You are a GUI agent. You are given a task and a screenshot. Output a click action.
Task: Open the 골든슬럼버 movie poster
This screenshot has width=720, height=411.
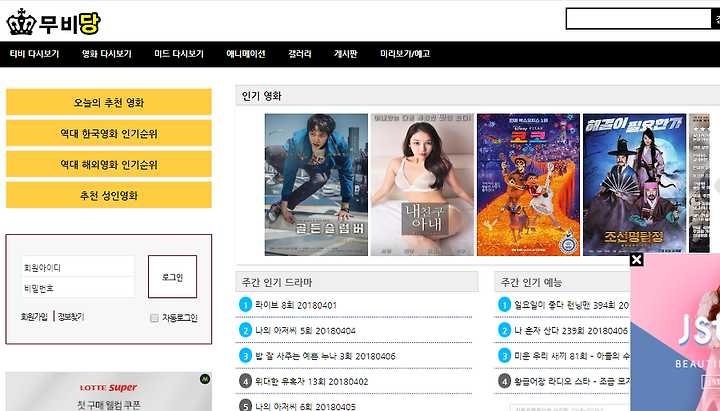316,185
